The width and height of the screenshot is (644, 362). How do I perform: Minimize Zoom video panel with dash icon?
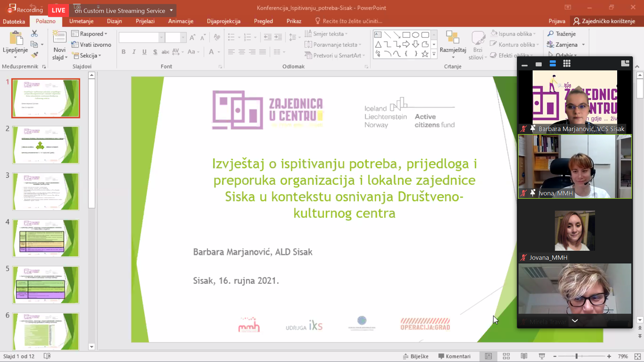tap(525, 65)
